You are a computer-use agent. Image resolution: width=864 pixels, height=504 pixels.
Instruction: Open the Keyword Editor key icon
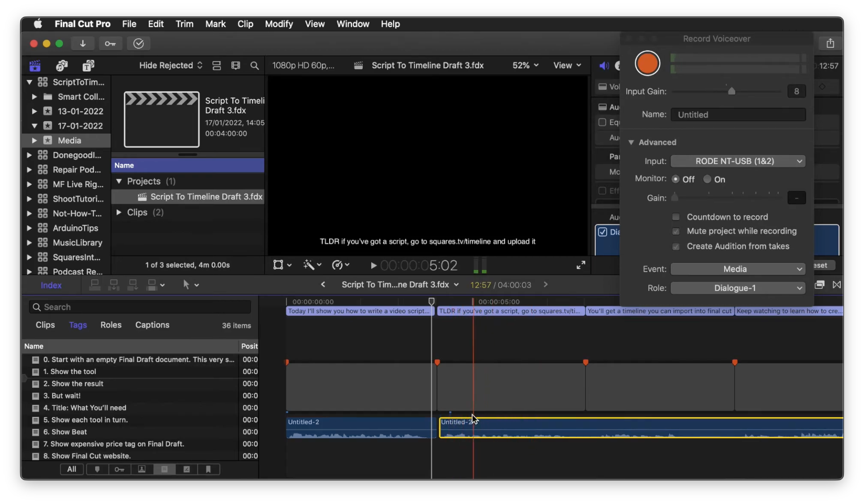[110, 43]
